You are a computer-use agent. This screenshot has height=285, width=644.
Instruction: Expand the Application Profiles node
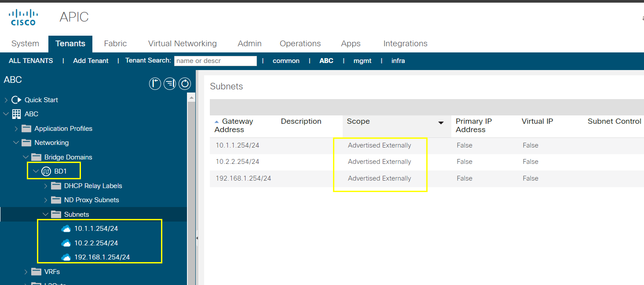[x=16, y=129]
